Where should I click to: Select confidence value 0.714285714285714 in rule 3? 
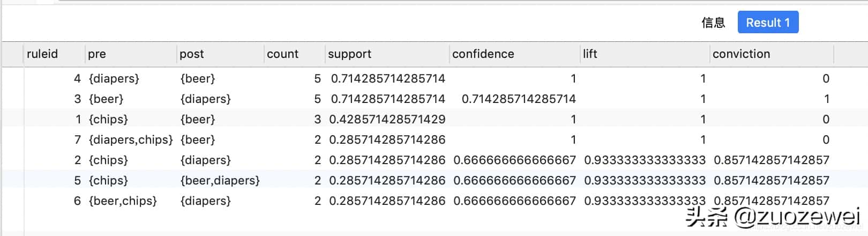pos(518,99)
